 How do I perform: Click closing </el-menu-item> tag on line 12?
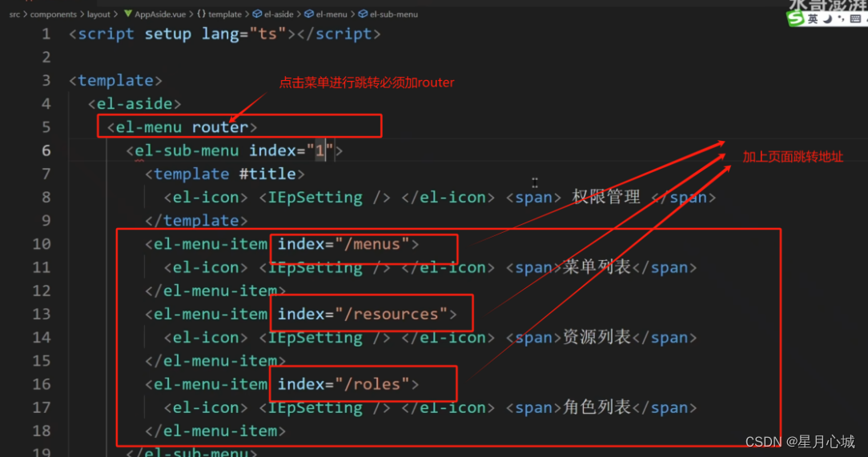coord(215,291)
